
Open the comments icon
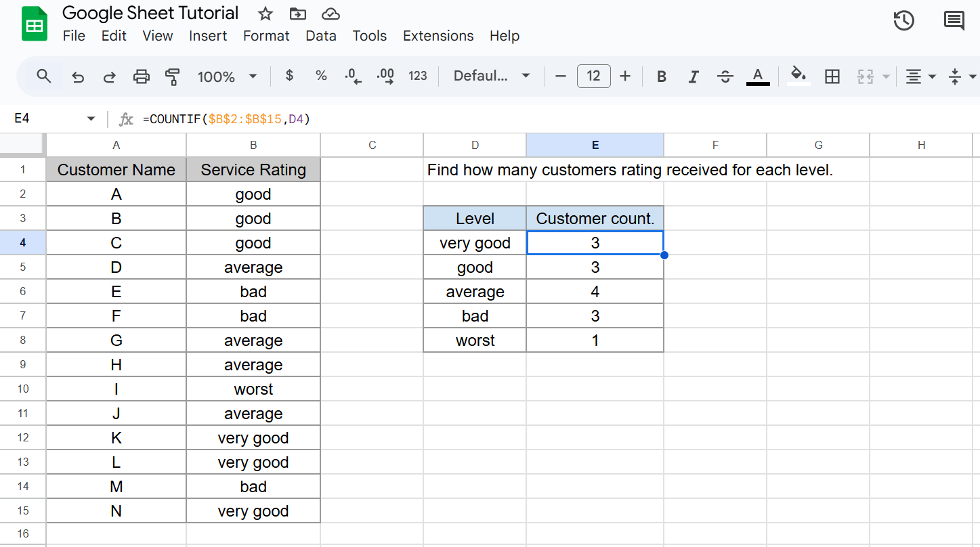pos(954,21)
